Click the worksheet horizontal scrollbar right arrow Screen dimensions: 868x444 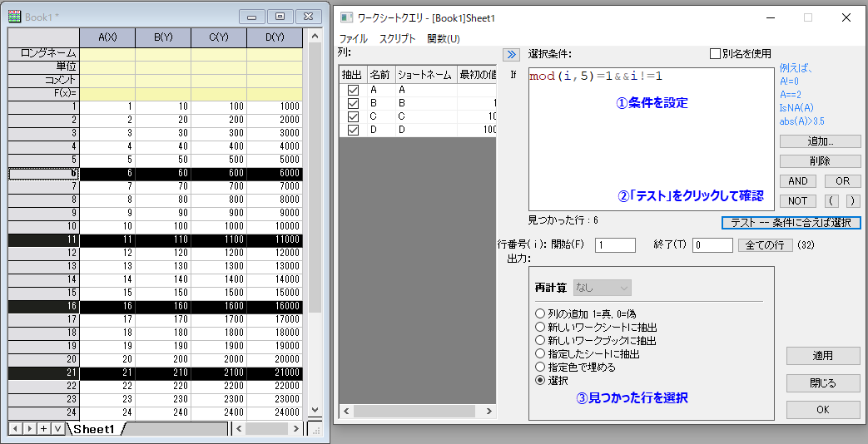tap(296, 428)
